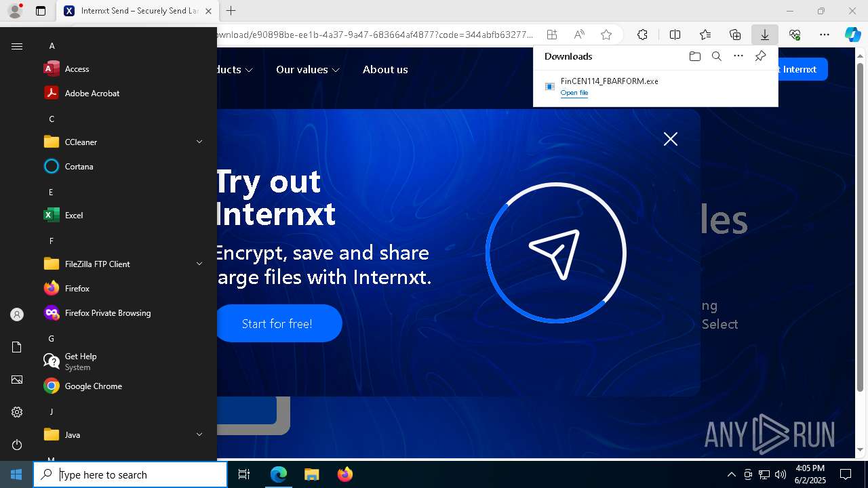Click the Get Internxt button
The height and width of the screenshot is (488, 868).
coord(802,69)
